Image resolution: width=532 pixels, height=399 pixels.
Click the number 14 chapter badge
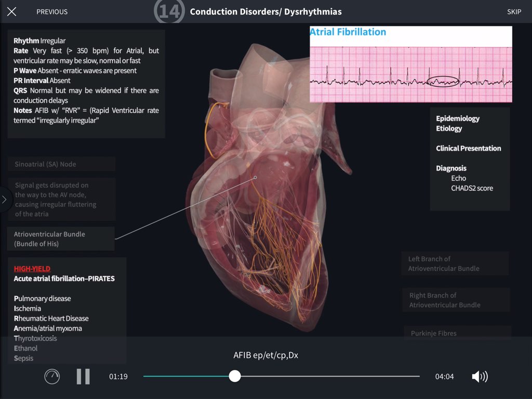[x=169, y=11]
